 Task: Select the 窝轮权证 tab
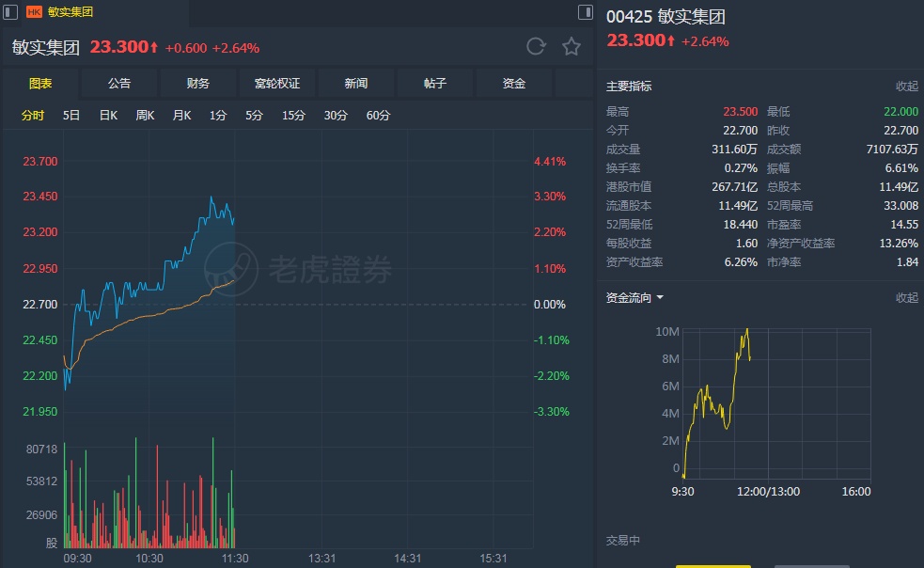pos(277,84)
